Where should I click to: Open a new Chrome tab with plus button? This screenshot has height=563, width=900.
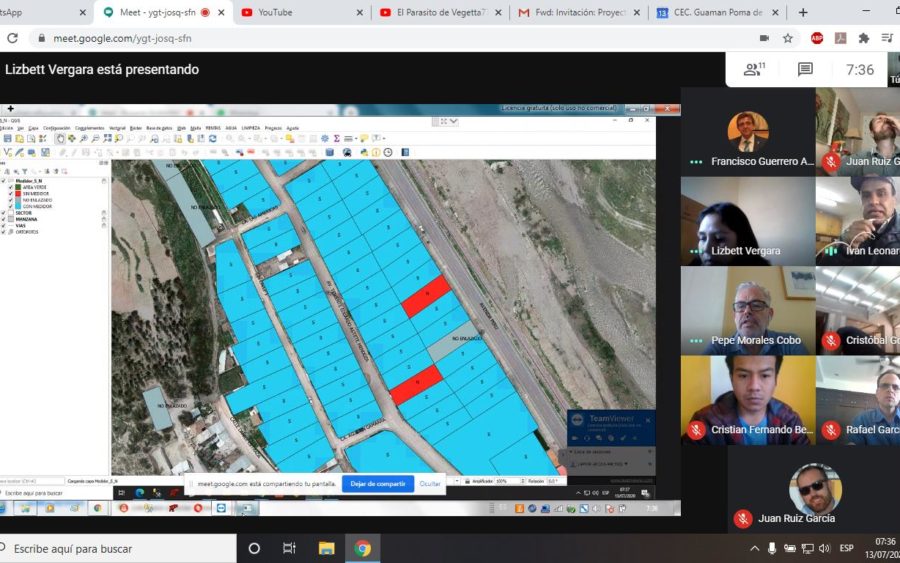point(803,12)
